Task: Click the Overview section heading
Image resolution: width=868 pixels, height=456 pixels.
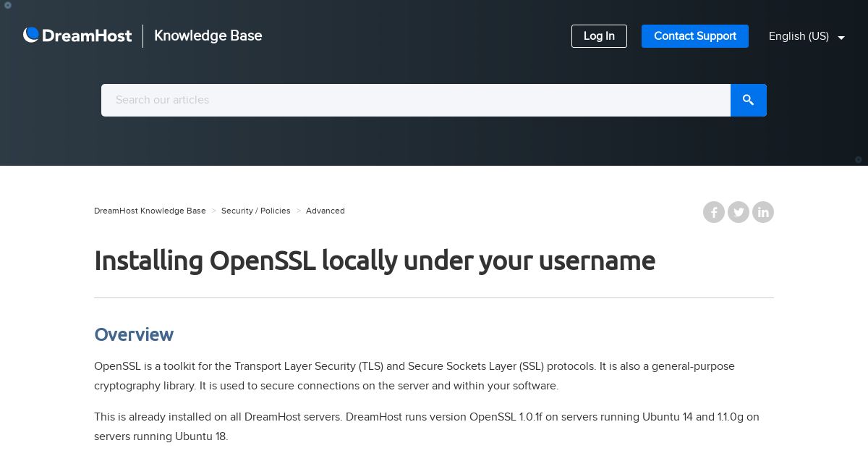Action: [x=134, y=334]
